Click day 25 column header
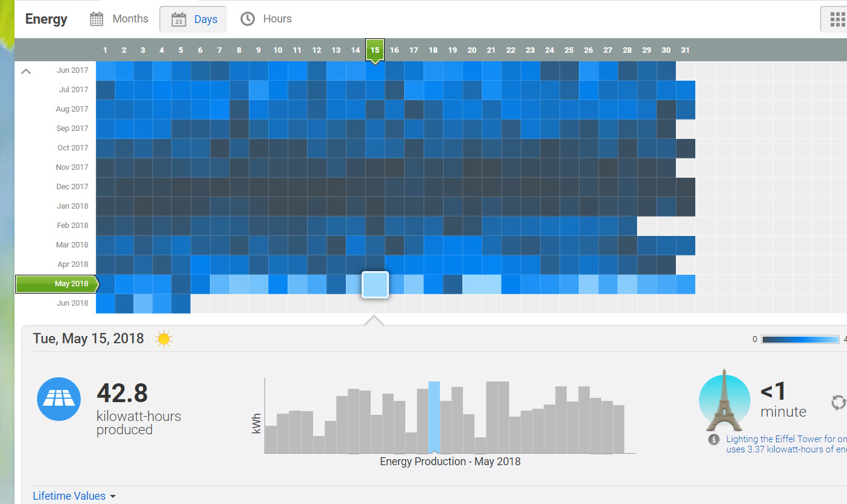847x504 pixels. click(x=569, y=50)
